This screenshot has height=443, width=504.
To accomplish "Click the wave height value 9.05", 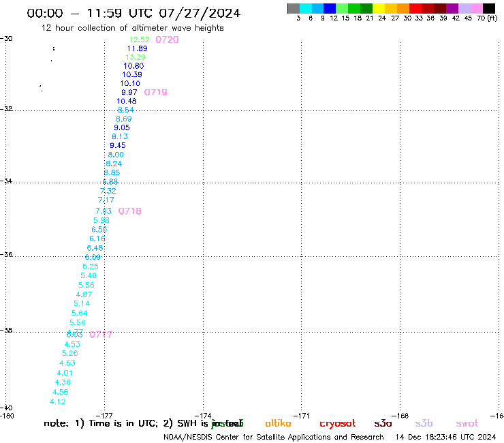I will pyautogui.click(x=122, y=127).
